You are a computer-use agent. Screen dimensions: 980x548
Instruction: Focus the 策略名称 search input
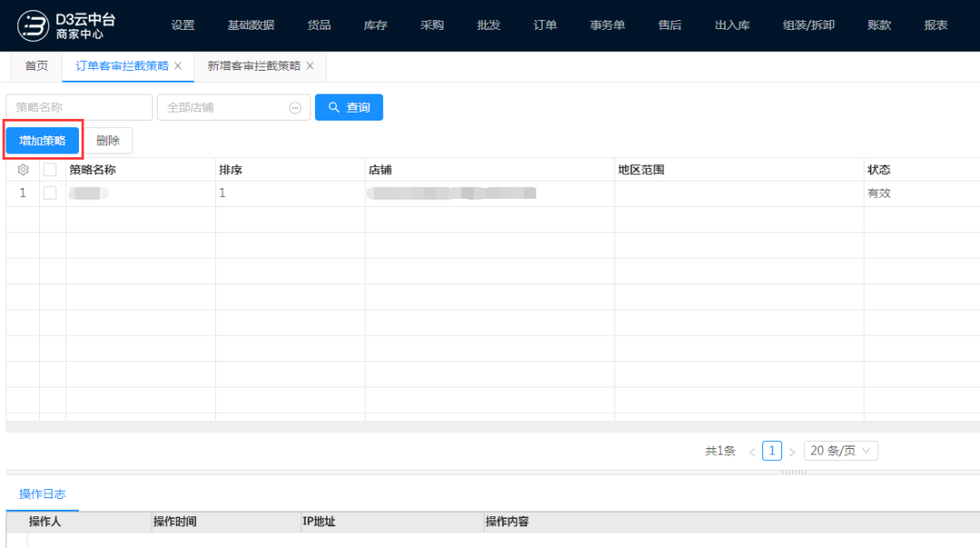(x=79, y=107)
